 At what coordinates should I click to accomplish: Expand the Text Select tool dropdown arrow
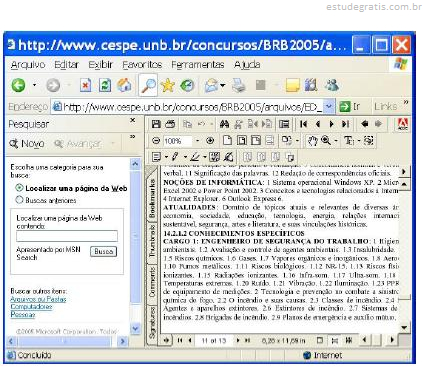[359, 141]
